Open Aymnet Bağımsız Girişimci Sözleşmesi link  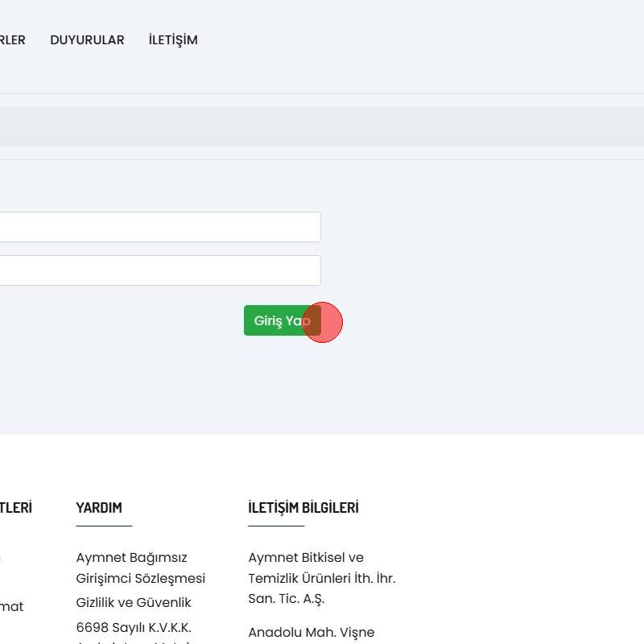[x=131, y=558]
